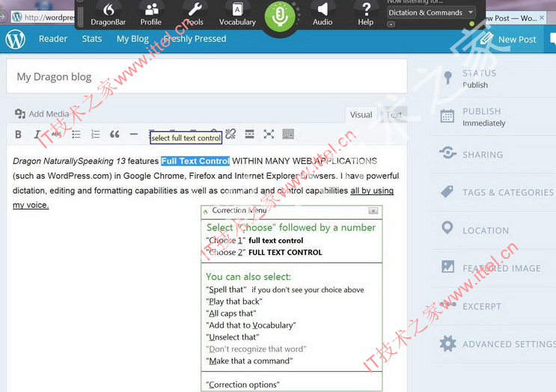Expand the Status Publish section

point(494,79)
